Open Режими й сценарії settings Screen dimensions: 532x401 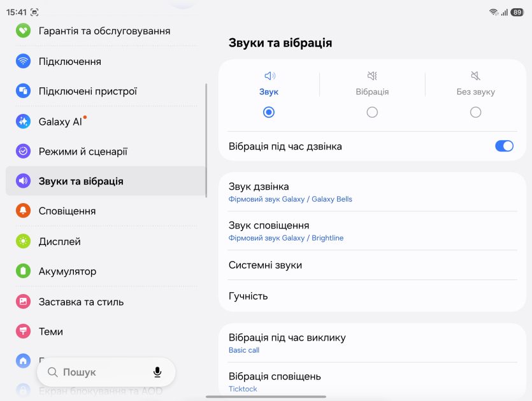(106, 151)
